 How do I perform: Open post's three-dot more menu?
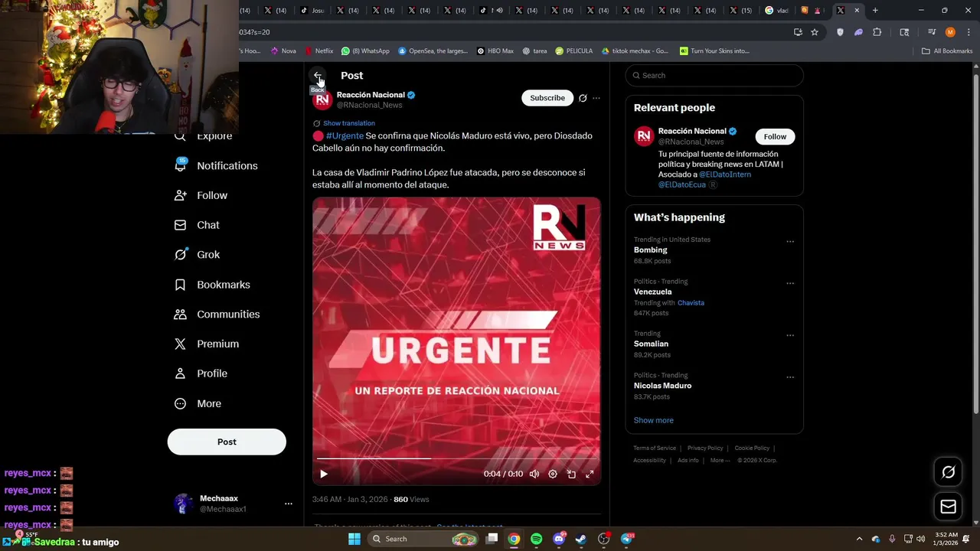point(596,98)
